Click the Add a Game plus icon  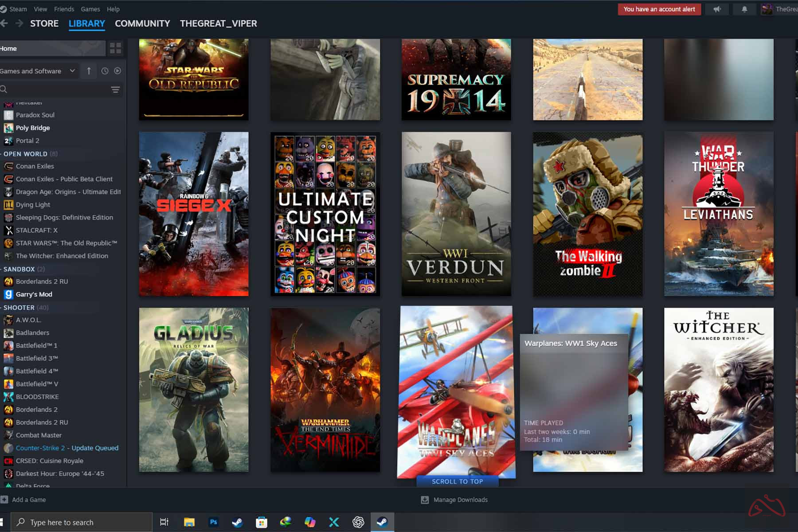tap(4, 500)
